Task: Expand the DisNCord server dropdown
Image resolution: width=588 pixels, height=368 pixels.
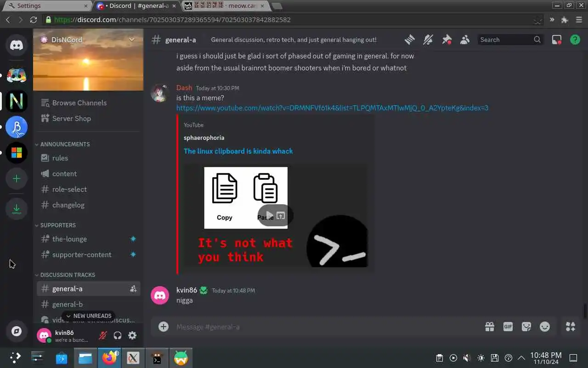Action: point(131,40)
